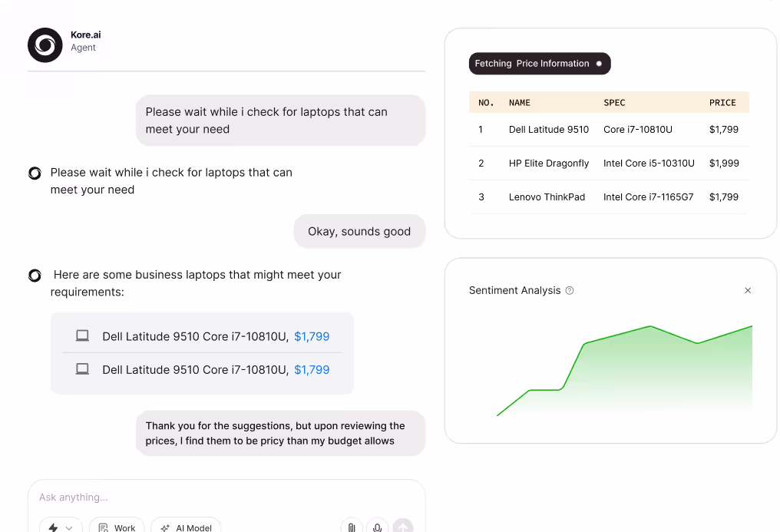780x532 pixels.
Task: Click the 'Thank you for the suggestions' message bubble
Action: click(280, 433)
